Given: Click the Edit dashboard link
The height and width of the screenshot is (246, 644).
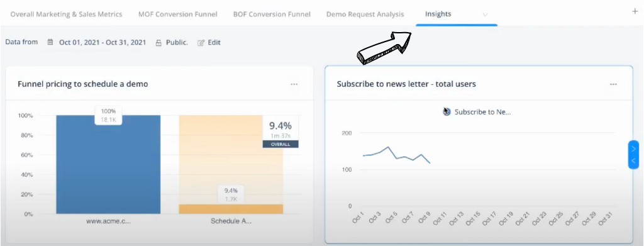Looking at the screenshot, I should pos(214,42).
